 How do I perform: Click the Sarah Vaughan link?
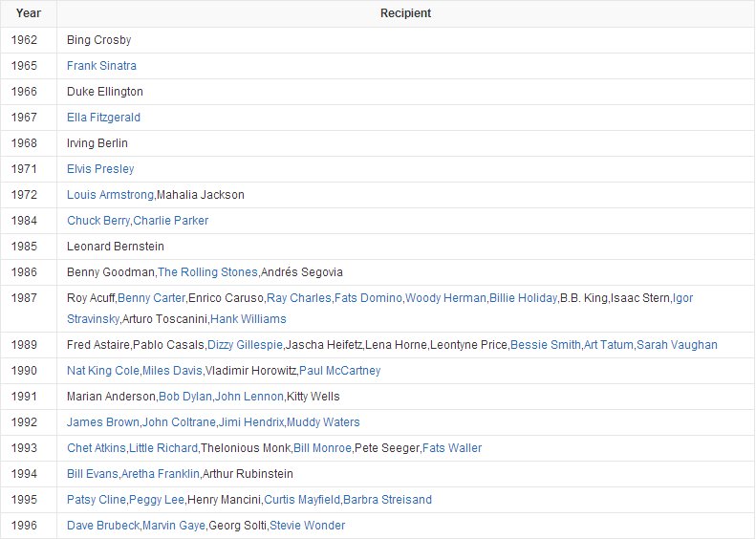coord(677,345)
